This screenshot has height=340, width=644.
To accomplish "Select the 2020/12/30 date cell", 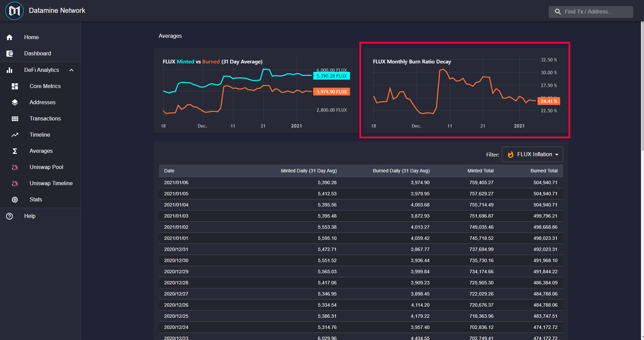I will (x=176, y=261).
